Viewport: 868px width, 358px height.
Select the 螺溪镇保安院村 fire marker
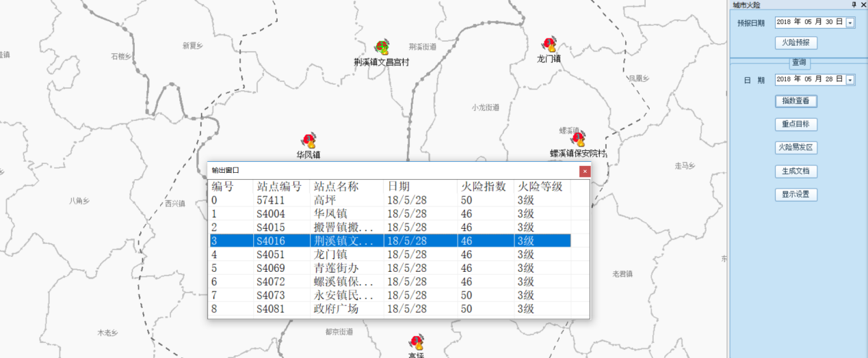click(x=579, y=139)
